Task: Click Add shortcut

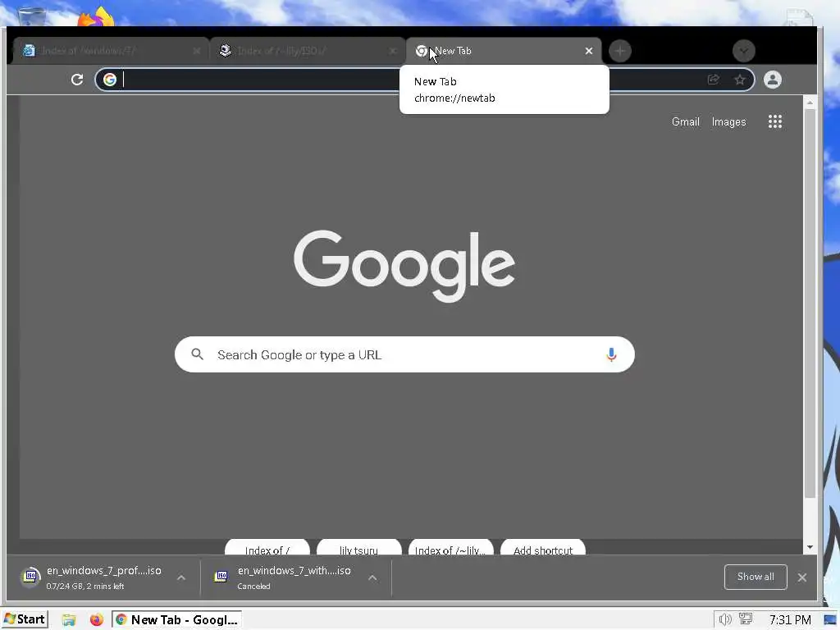Action: coord(543,549)
